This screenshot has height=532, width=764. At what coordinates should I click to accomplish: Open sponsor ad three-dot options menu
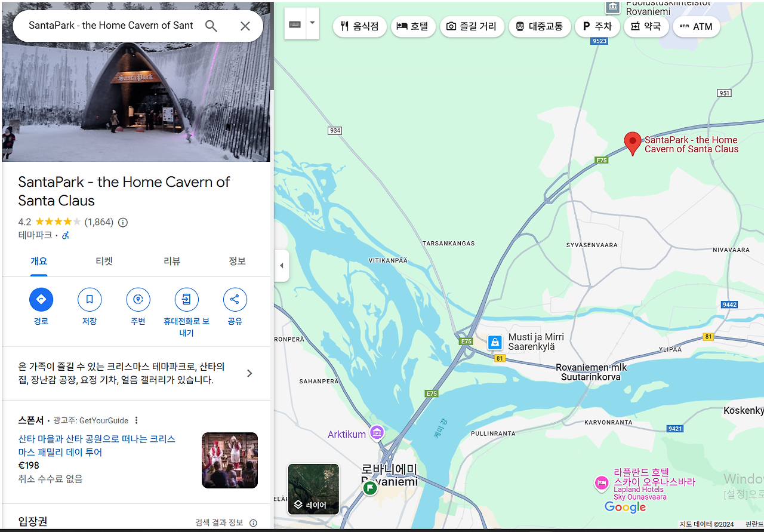click(x=136, y=420)
